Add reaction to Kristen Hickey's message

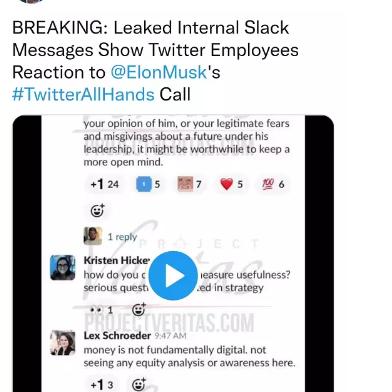139,310
